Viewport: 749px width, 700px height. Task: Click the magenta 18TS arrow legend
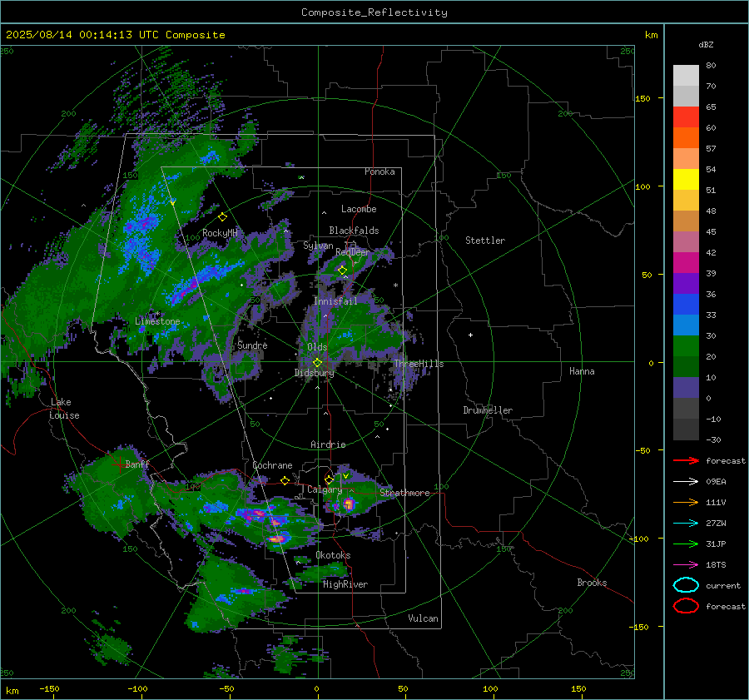(686, 565)
